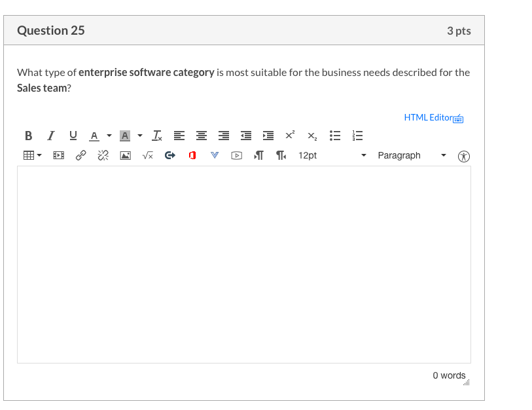Screen dimensions: 532x410
Task: Click the blue V plugin icon
Action: pos(215,155)
